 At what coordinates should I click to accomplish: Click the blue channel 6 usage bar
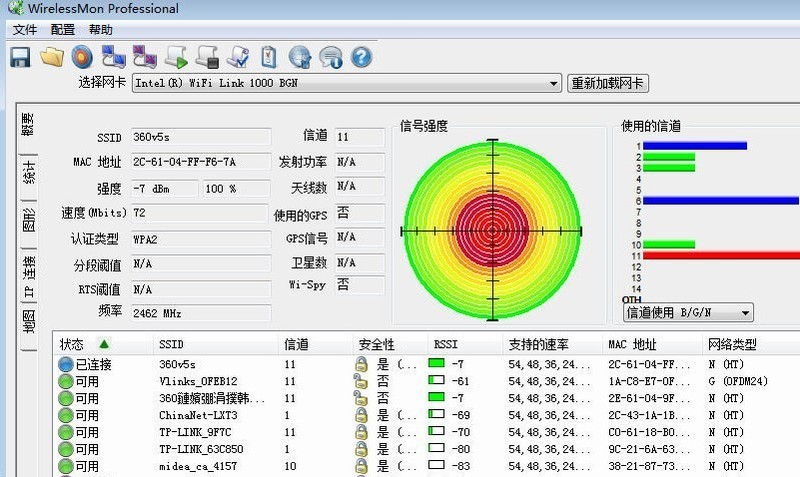click(721, 200)
